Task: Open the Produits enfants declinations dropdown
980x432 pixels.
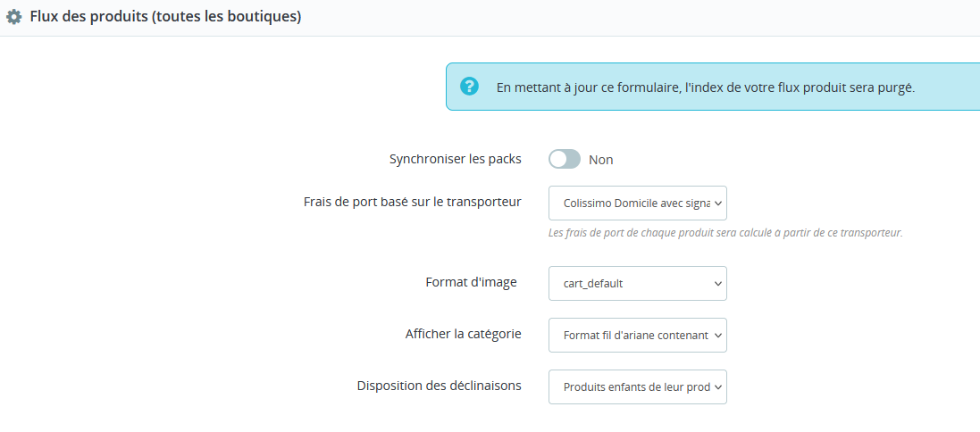Action: pyautogui.click(x=638, y=387)
